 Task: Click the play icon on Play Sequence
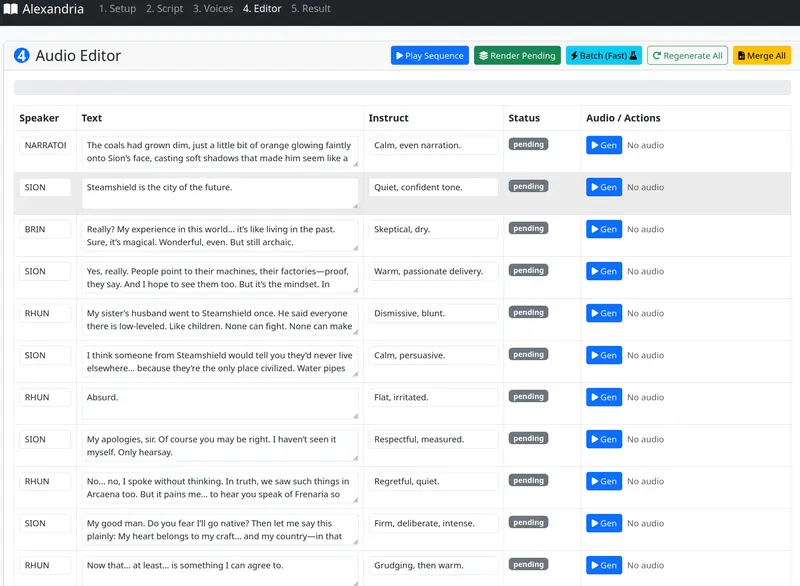coord(400,55)
